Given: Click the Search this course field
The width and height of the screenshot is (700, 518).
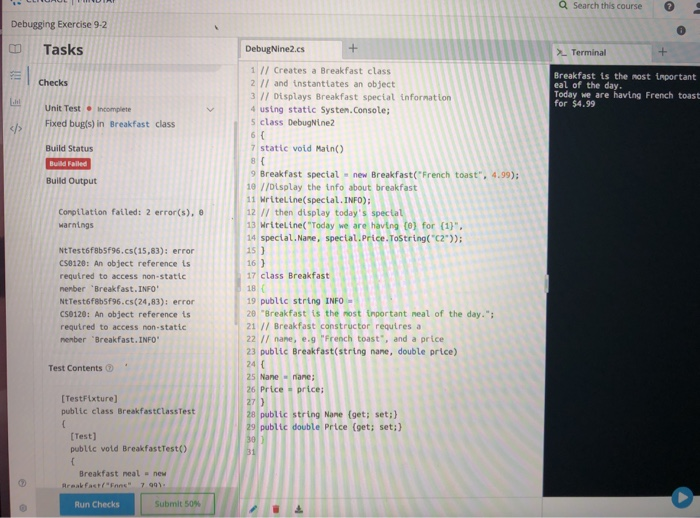Looking at the screenshot, I should (607, 6).
